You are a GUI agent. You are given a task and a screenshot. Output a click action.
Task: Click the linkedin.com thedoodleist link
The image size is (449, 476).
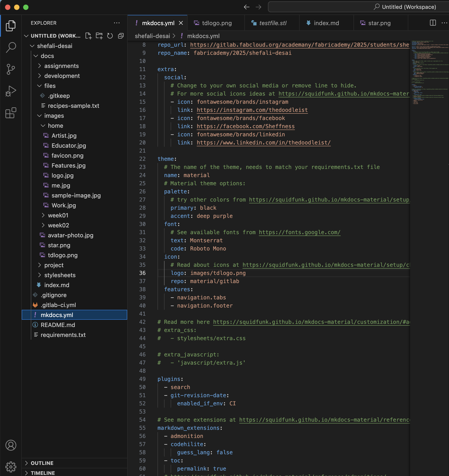pos(263,142)
